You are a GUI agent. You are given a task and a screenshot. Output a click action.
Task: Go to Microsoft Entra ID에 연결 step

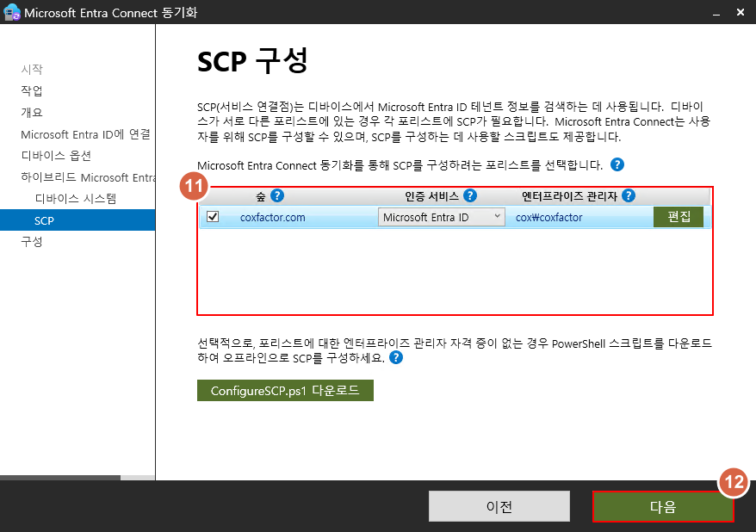coord(85,134)
